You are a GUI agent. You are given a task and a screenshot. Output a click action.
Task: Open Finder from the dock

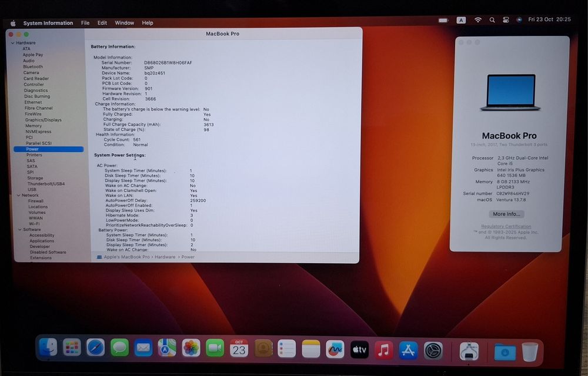click(x=48, y=348)
